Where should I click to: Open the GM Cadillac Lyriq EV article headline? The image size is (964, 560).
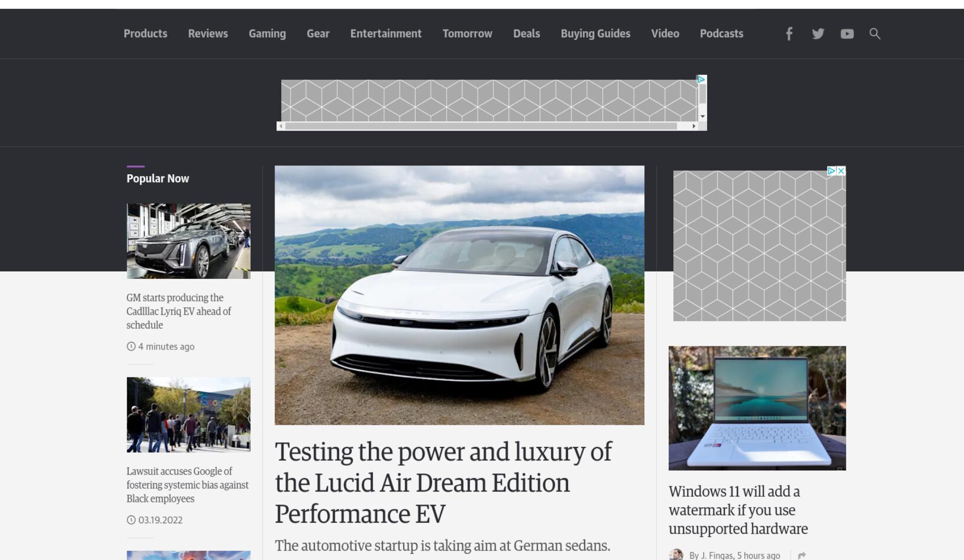[179, 311]
